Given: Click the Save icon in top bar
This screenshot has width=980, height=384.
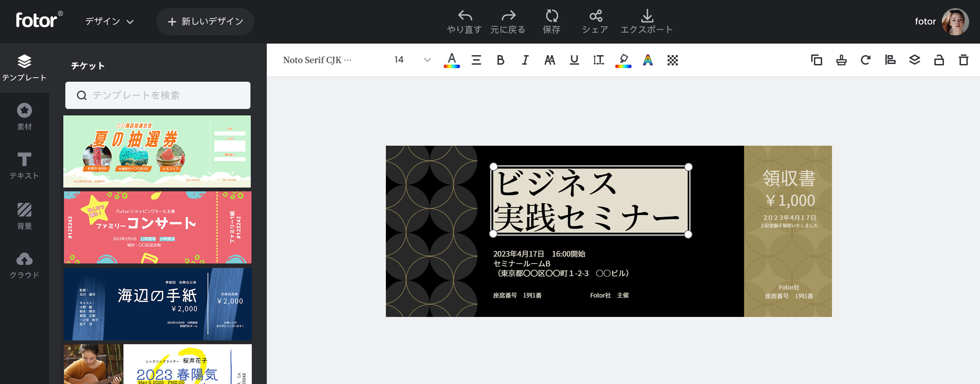Looking at the screenshot, I should 552,16.
